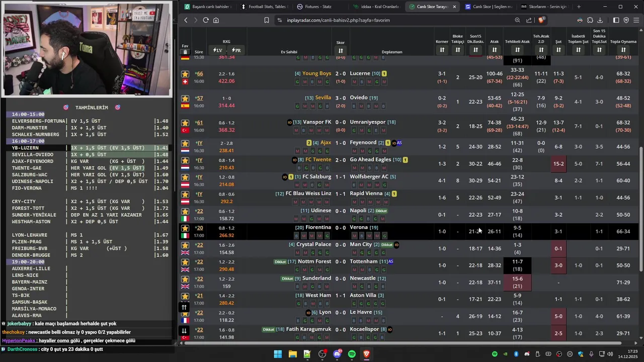Viewport: 644px width, 362px height.
Task: Toggle favorite star for Udinese vs Napoli
Action: click(185, 212)
